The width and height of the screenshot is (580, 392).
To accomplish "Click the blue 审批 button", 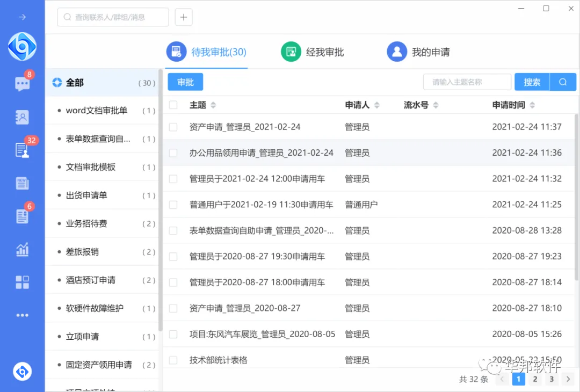I will coord(185,82).
